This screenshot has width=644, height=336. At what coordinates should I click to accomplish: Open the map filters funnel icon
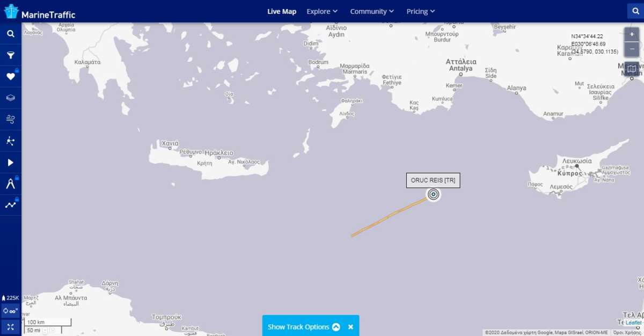point(10,55)
